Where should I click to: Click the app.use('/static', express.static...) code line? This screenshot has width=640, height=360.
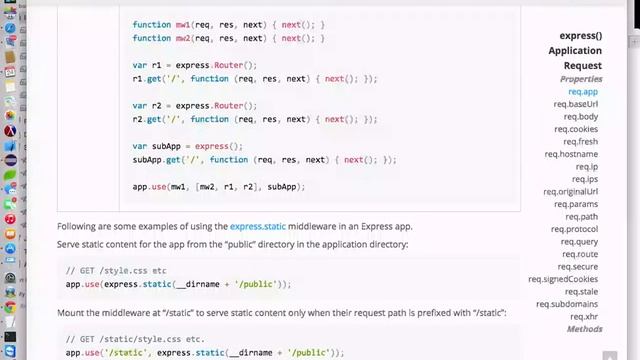pos(205,353)
